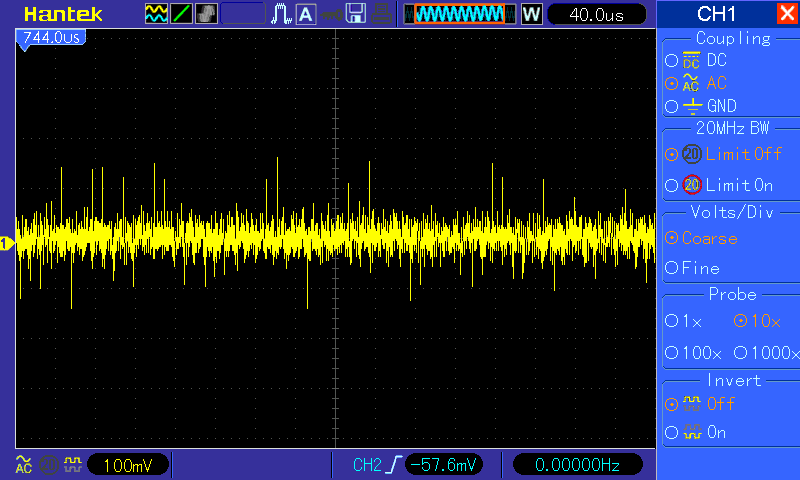Click the waveform memory overview bar
The height and width of the screenshot is (480, 800).
[459, 14]
